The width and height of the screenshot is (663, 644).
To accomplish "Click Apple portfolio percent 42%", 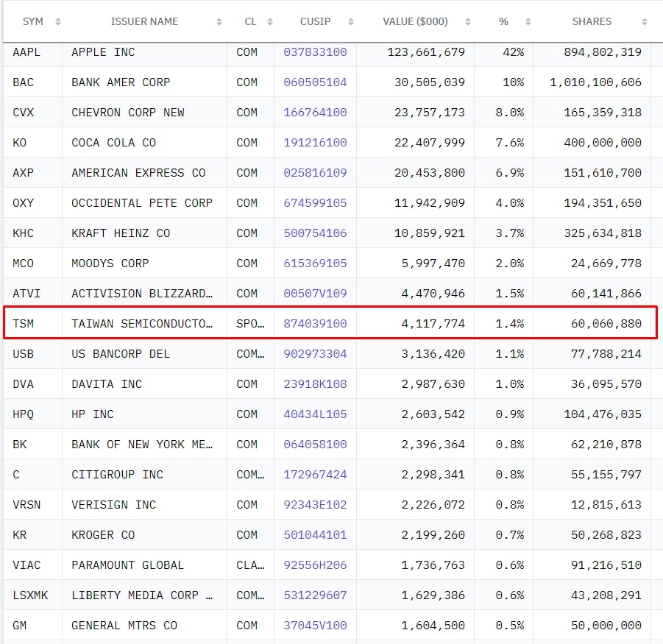I will tap(514, 52).
